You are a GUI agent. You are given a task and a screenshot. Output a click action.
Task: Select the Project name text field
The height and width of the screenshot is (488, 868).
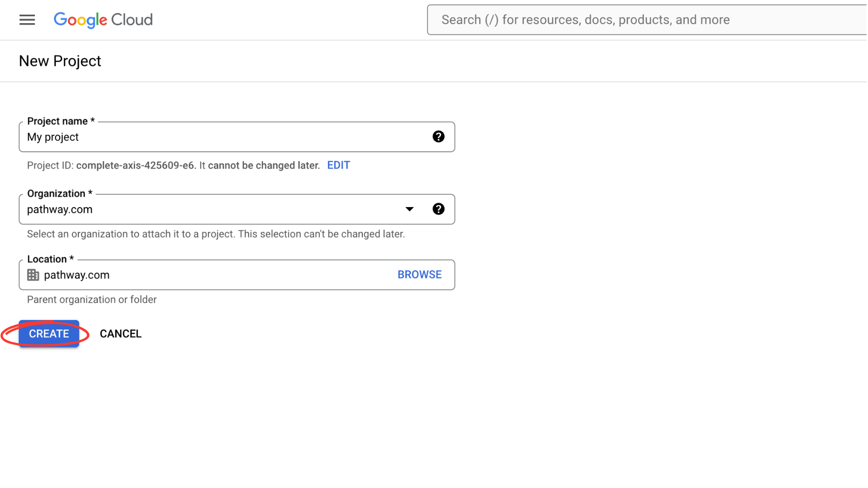click(x=197, y=137)
